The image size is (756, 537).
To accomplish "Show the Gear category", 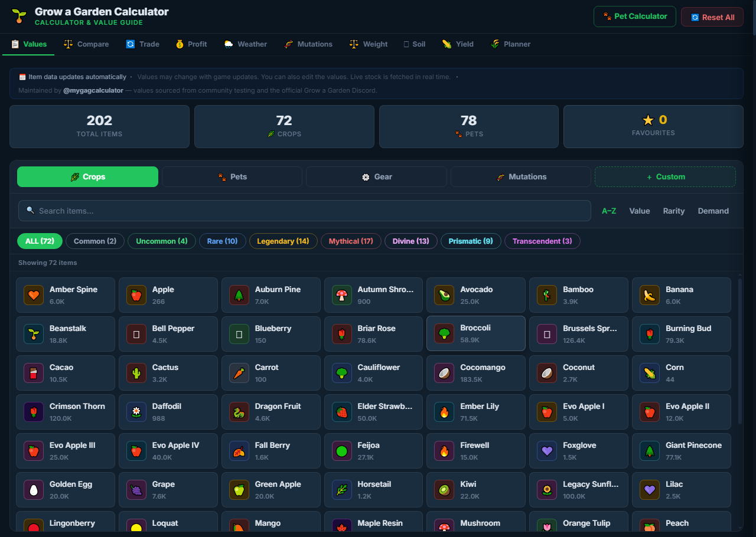I will pyautogui.click(x=376, y=176).
